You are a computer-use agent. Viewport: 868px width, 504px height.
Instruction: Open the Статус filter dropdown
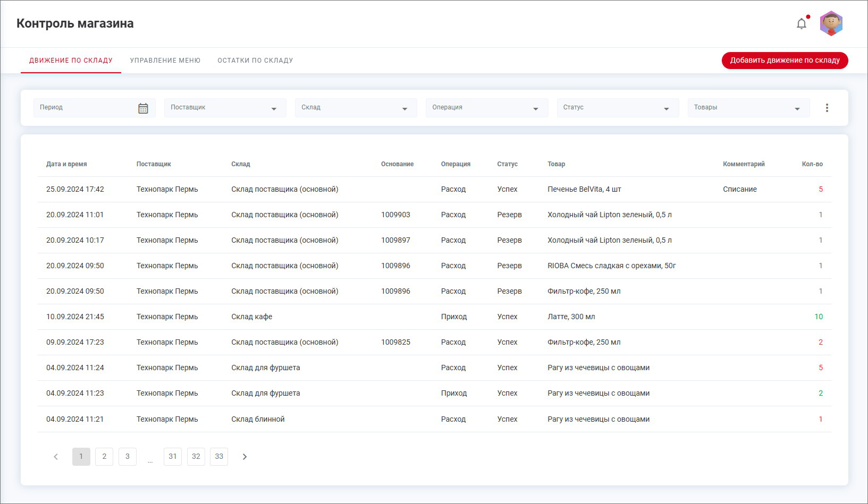tap(617, 108)
